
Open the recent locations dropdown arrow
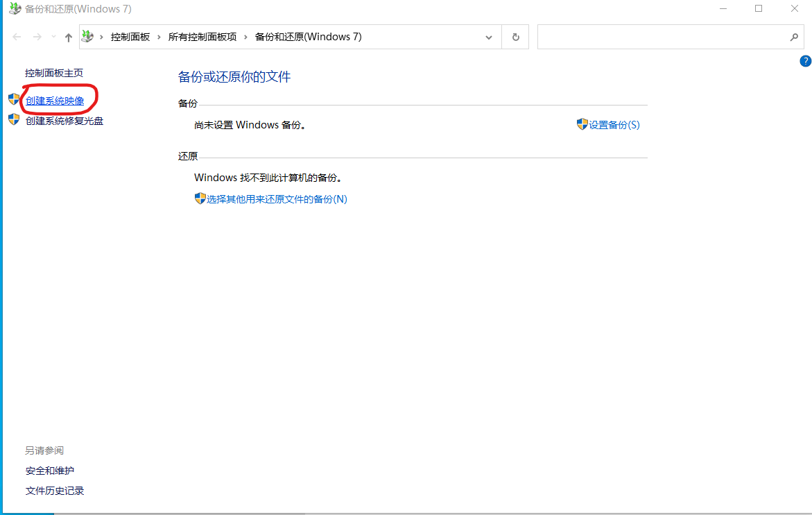tap(53, 37)
